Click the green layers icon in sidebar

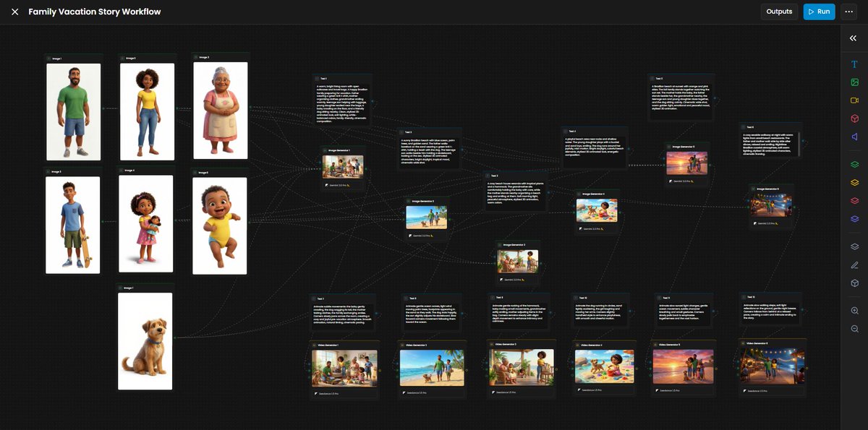click(854, 163)
